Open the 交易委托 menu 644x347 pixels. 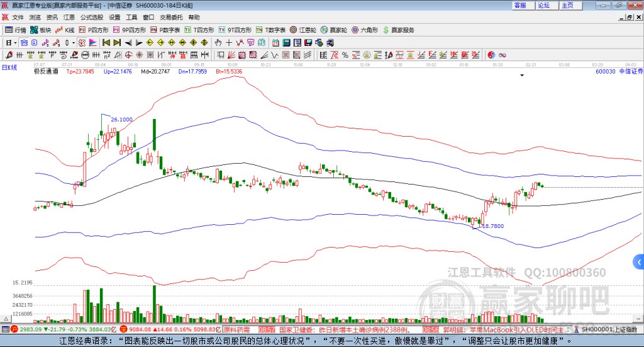coord(171,17)
